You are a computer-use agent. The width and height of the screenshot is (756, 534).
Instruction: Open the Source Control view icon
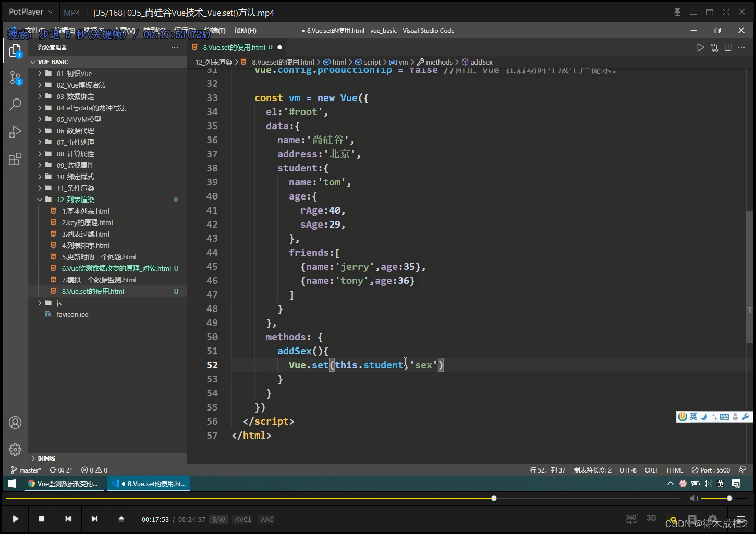(15, 78)
